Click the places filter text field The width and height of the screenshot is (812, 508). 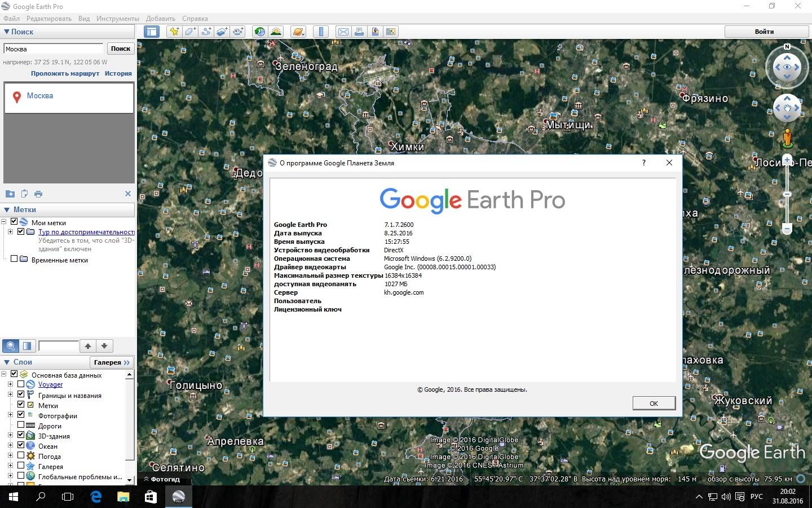tap(58, 346)
